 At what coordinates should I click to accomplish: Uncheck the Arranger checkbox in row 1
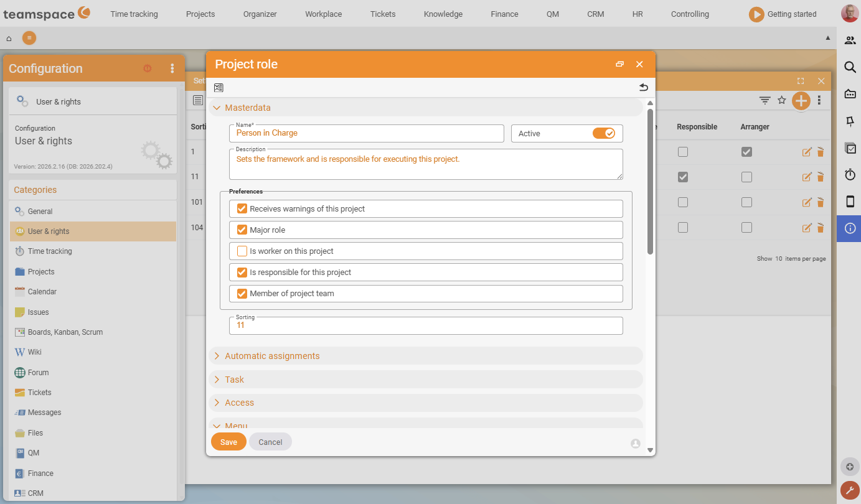(x=746, y=152)
